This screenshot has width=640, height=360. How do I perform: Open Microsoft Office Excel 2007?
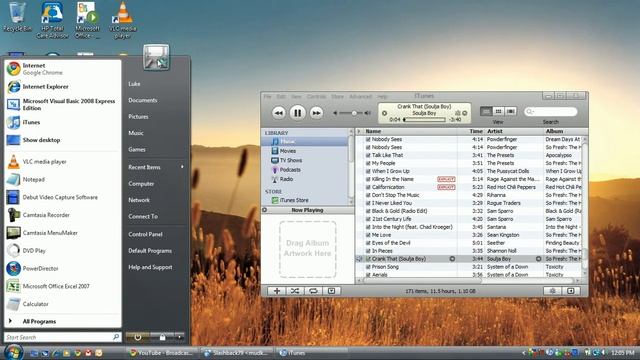tap(63, 286)
